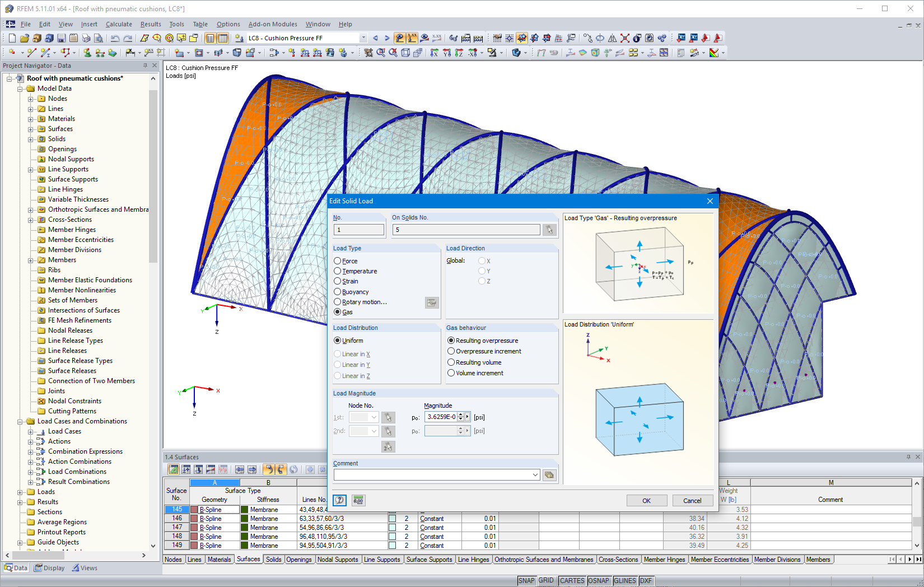Click the comment library icon beside Comment field
Viewport: 924px width, 587px height.
549,475
